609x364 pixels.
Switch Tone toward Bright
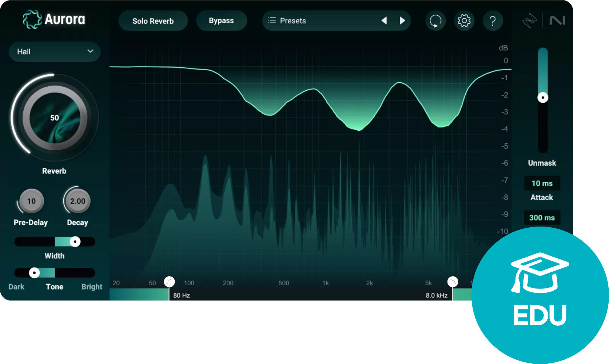click(91, 286)
